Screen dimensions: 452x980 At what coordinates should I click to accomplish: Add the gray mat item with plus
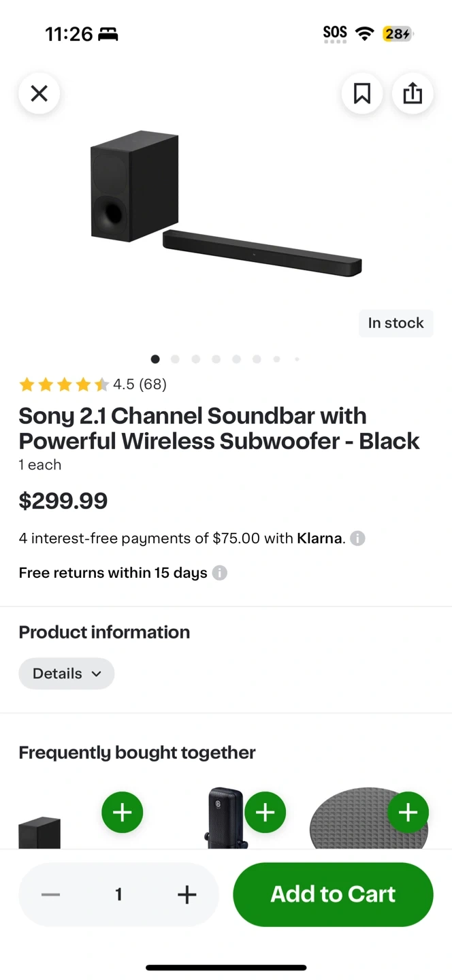(x=408, y=812)
